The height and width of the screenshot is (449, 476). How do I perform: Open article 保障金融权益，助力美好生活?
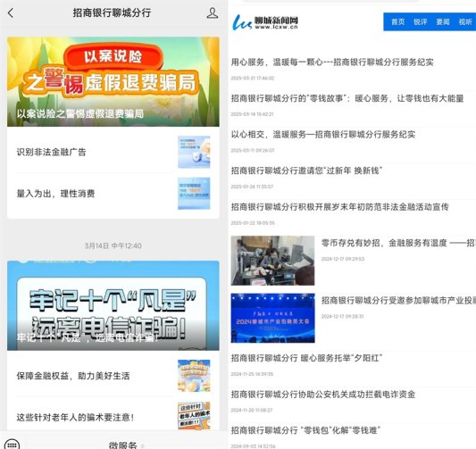(x=73, y=376)
